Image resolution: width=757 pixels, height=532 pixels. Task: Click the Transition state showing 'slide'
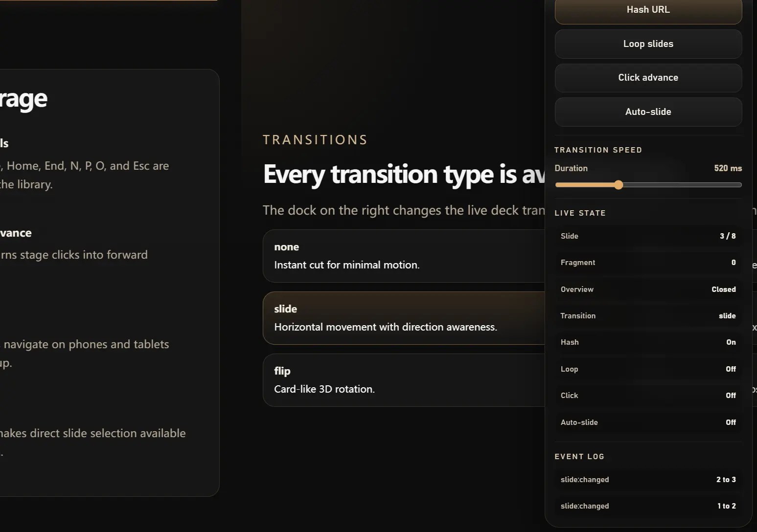tap(648, 315)
